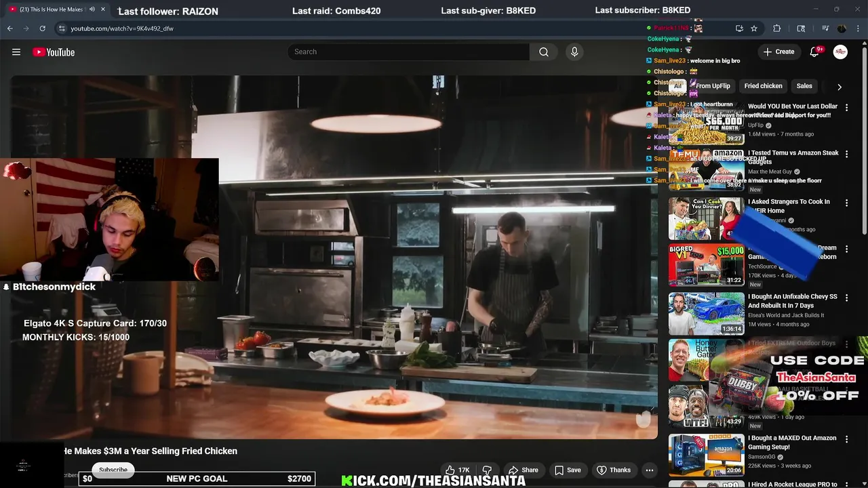This screenshot has width=868, height=488.
Task: Click the magnifier search button
Action: click(x=544, y=52)
